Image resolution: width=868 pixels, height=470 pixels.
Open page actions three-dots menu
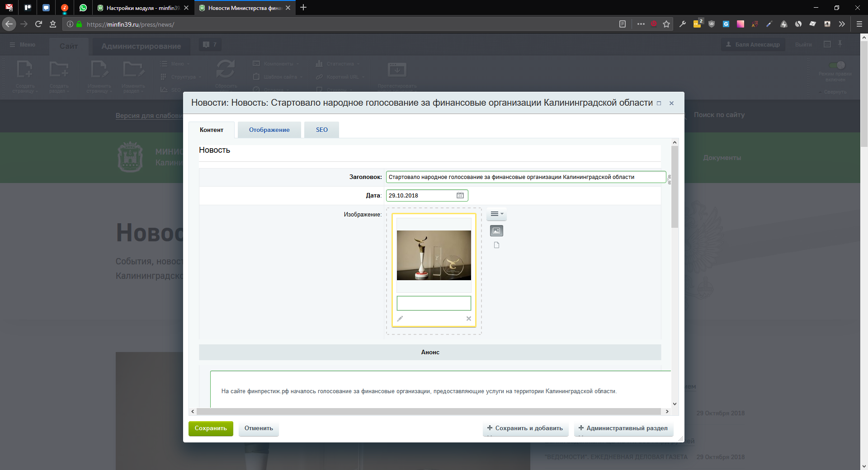pos(641,24)
